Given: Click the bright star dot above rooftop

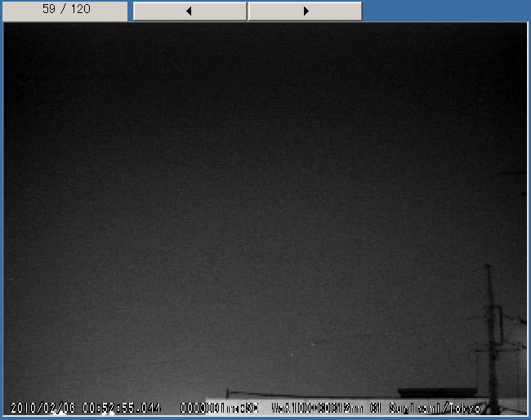Looking at the screenshot, I should click(311, 346).
